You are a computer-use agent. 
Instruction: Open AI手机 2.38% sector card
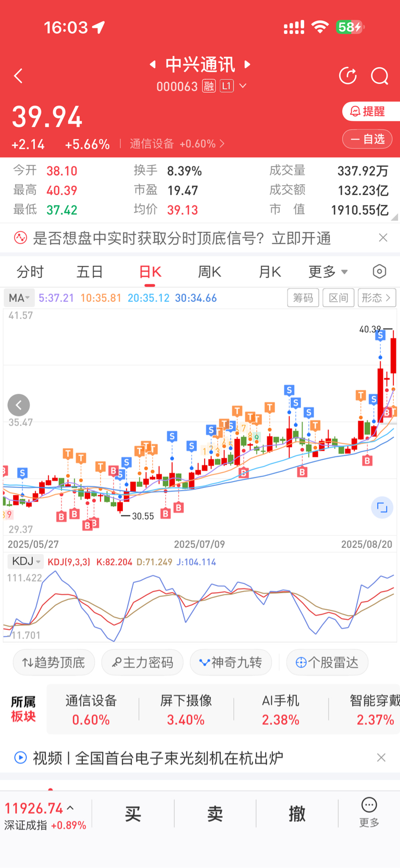[281, 710]
